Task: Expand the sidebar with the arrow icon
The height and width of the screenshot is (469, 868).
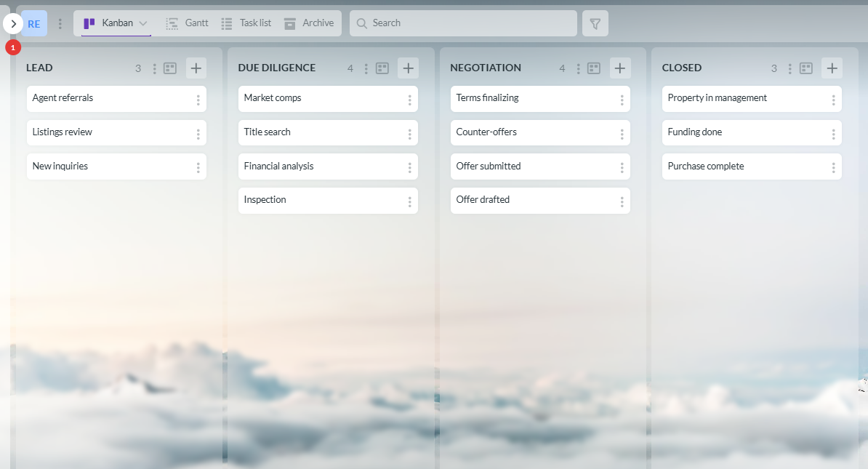Action: click(13, 23)
